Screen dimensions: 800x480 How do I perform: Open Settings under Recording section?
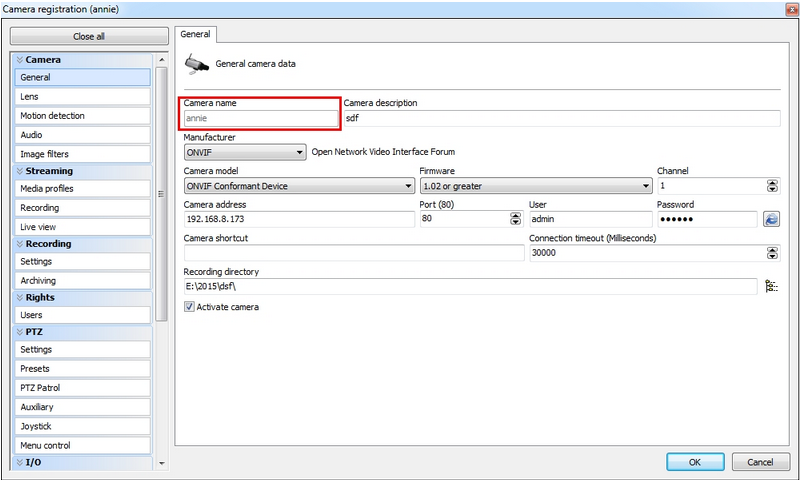point(83,261)
